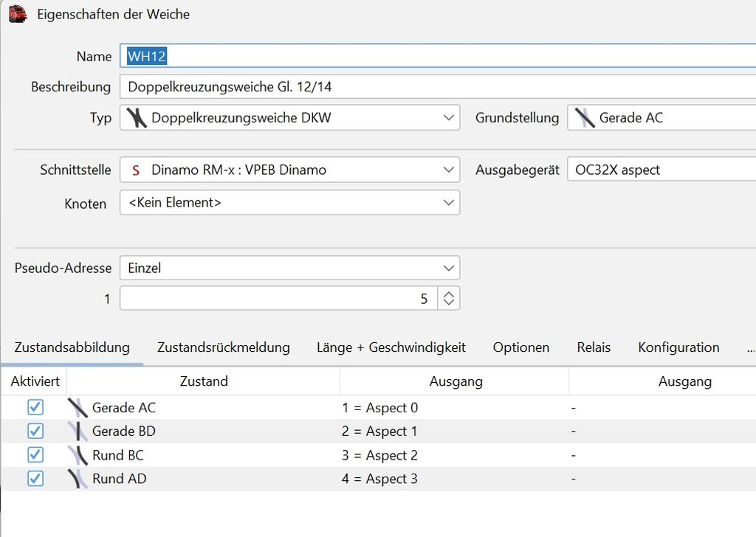Click the DKW turnout icon in Typ field
Screen dimensions: 756x537
tap(137, 118)
